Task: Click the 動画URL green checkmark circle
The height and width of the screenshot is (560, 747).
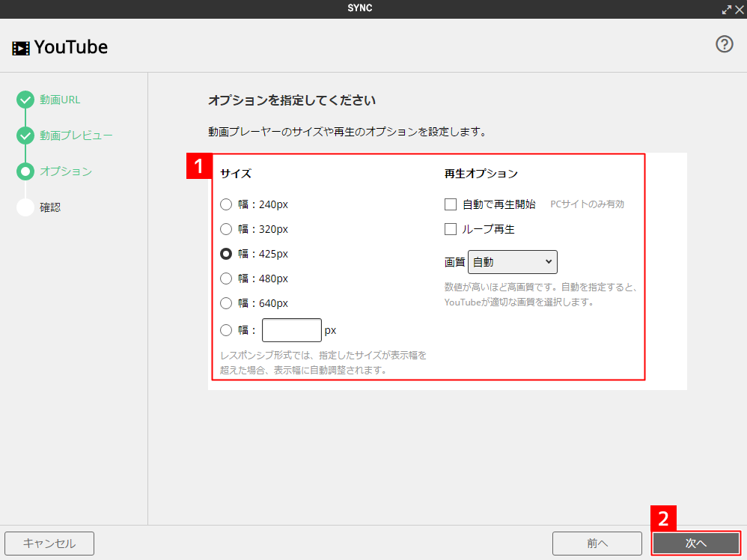Action: click(25, 100)
